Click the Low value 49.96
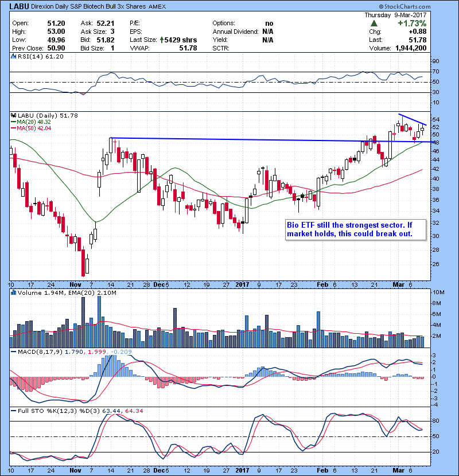The image size is (459, 476). point(56,40)
